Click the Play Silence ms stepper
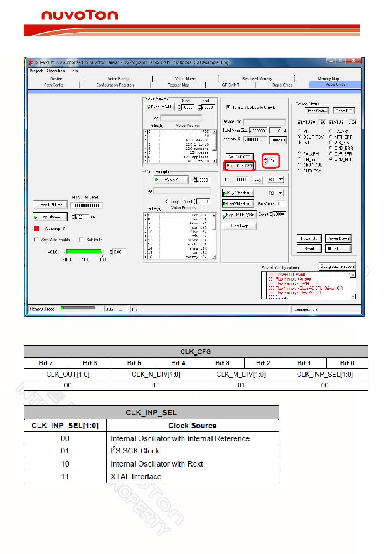This screenshot has height=554, width=392. pos(74,217)
